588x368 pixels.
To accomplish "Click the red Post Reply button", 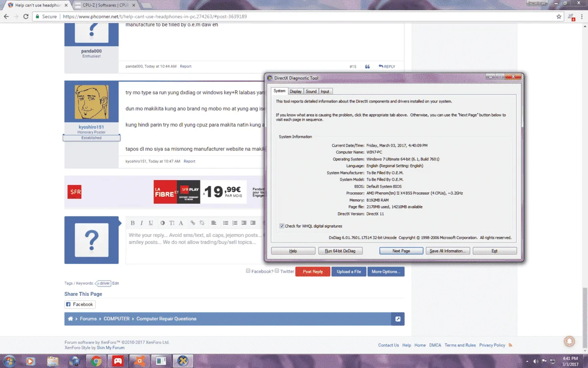I will [x=313, y=272].
